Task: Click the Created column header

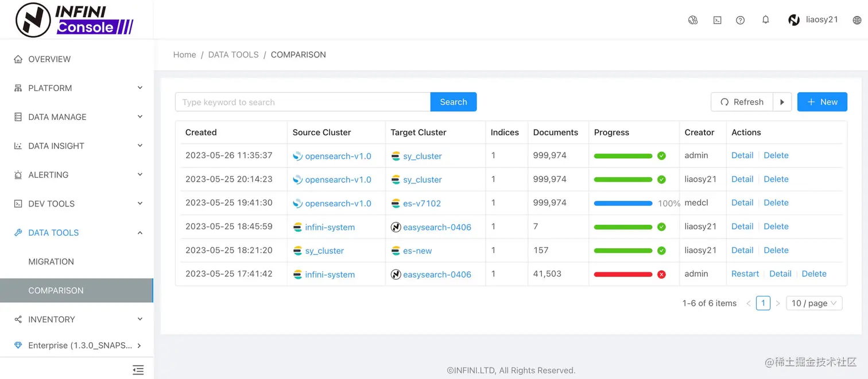Action: pos(201,132)
